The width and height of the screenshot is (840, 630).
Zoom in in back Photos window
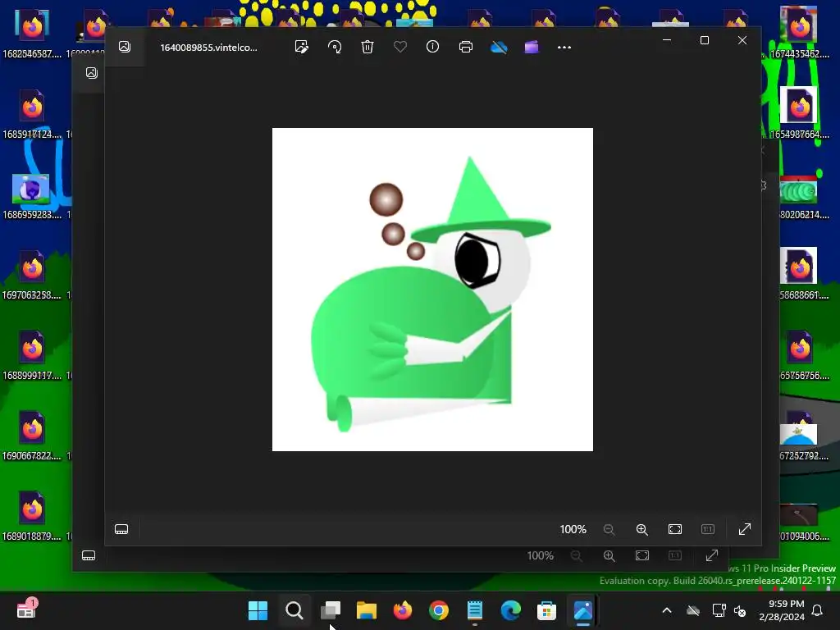click(x=609, y=555)
